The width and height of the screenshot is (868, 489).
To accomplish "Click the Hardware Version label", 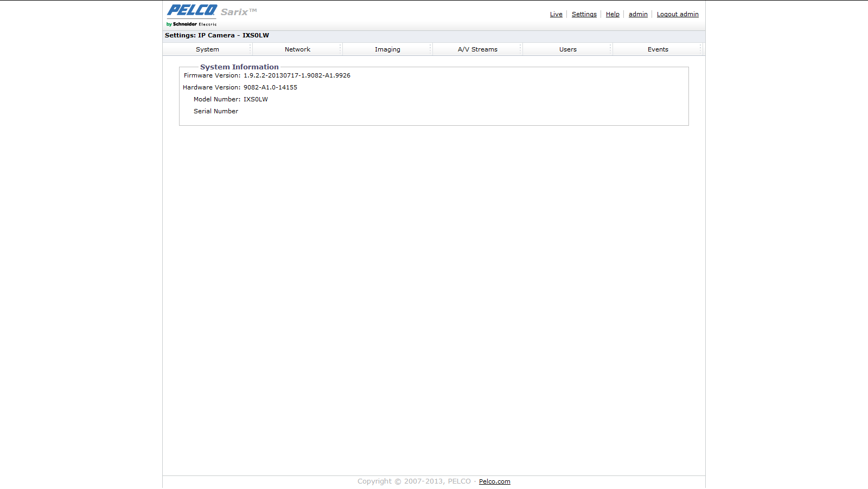I will [x=212, y=87].
